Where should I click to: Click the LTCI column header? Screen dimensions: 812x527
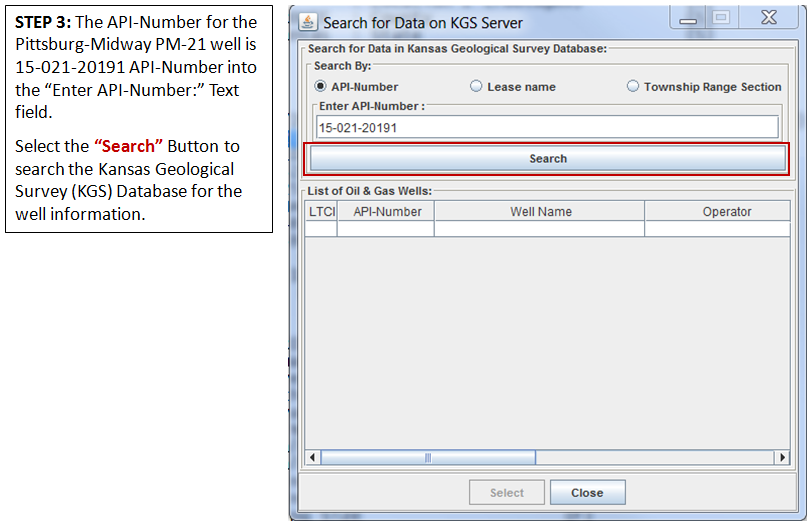(321, 211)
